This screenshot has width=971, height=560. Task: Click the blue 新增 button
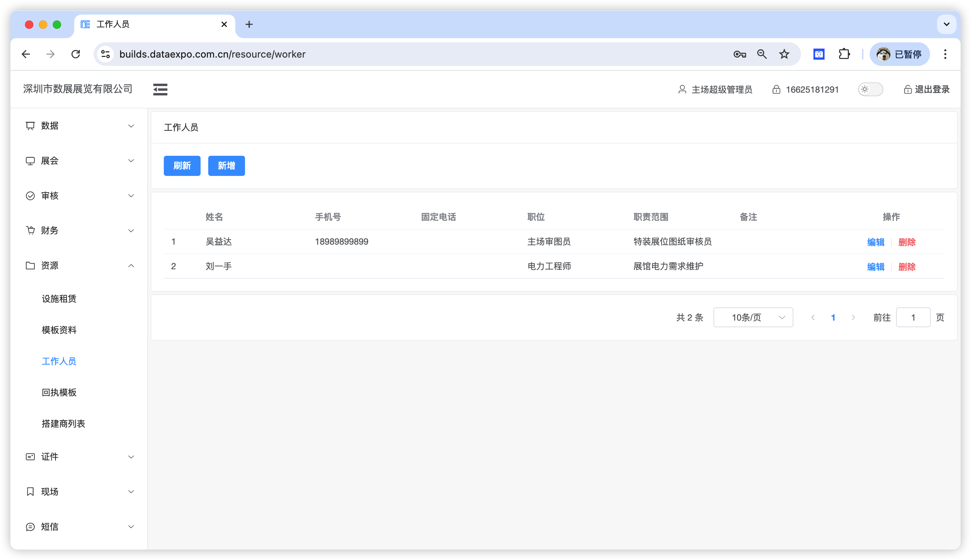(x=226, y=166)
